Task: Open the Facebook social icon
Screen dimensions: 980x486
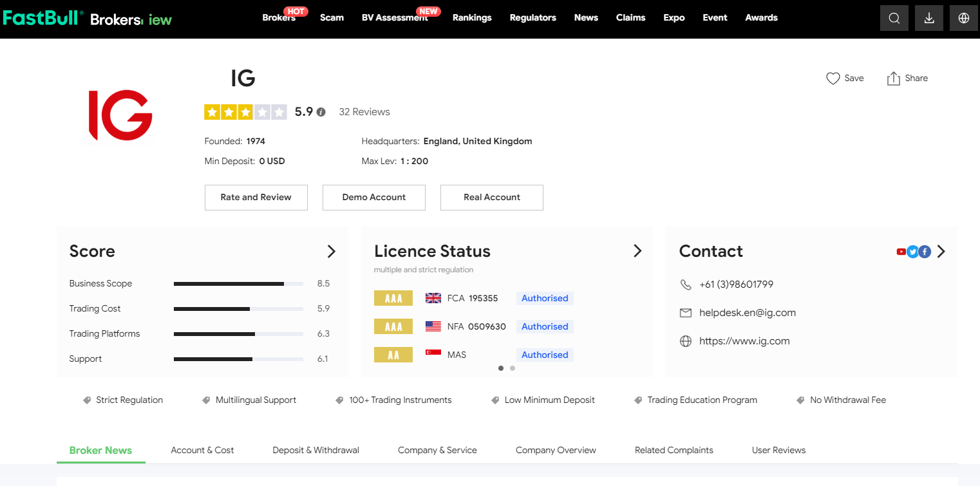Action: [925, 252]
